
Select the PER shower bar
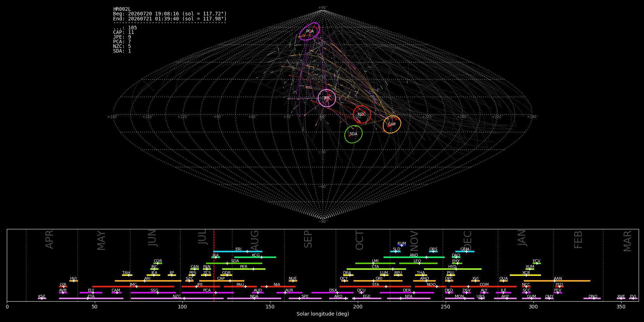244,269
